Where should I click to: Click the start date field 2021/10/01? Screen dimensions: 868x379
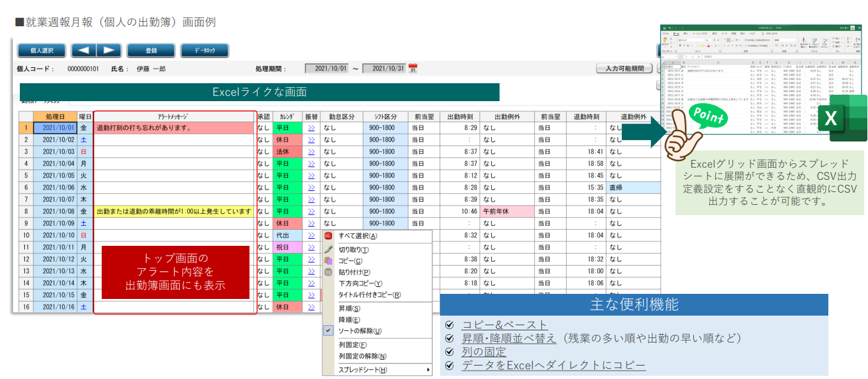click(x=327, y=69)
